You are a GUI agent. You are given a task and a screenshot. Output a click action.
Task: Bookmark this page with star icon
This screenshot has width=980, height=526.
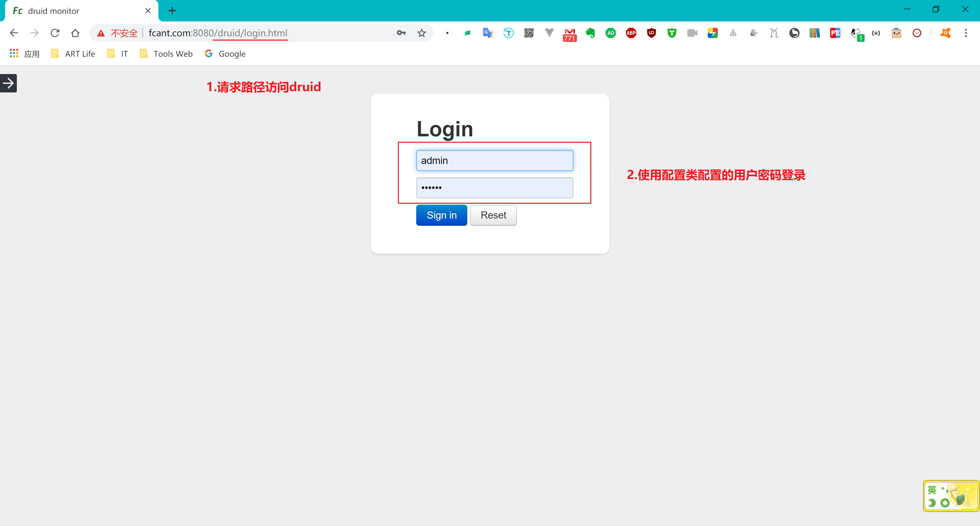[x=422, y=33]
